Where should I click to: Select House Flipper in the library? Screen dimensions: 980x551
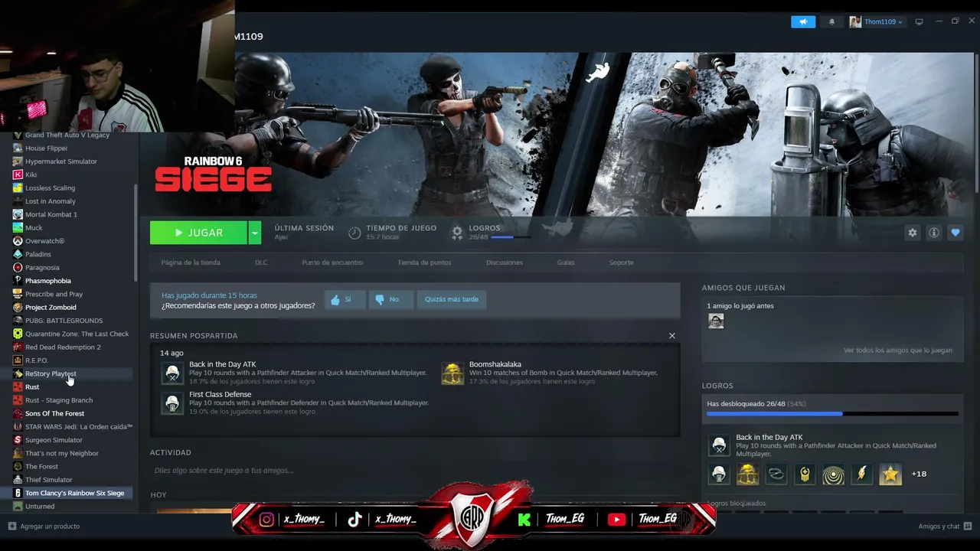coord(47,148)
